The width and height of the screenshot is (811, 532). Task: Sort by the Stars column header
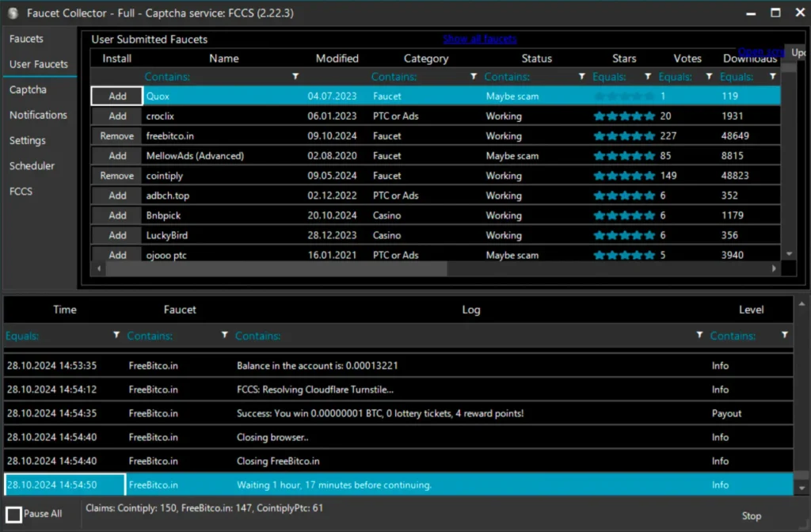(624, 59)
